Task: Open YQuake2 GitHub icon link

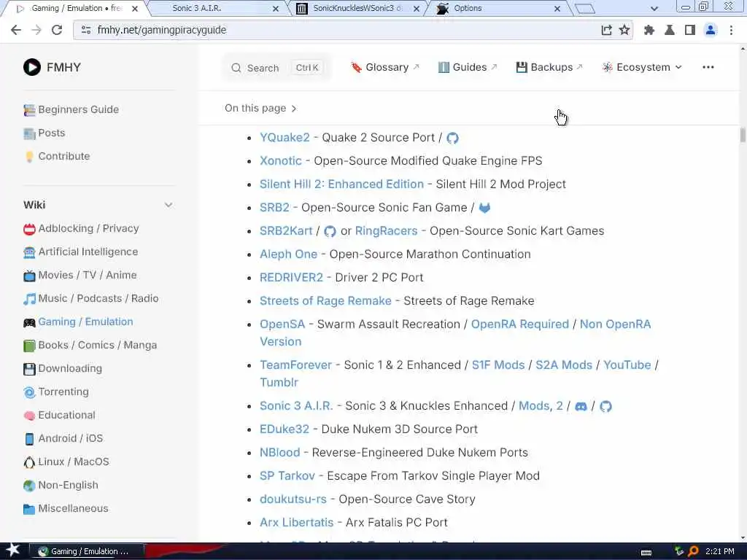Action: click(452, 138)
